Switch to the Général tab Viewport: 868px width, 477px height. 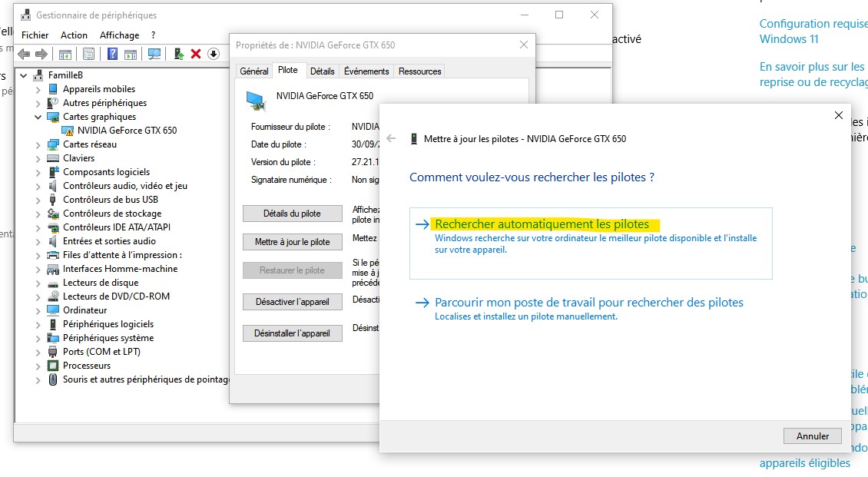click(x=254, y=71)
